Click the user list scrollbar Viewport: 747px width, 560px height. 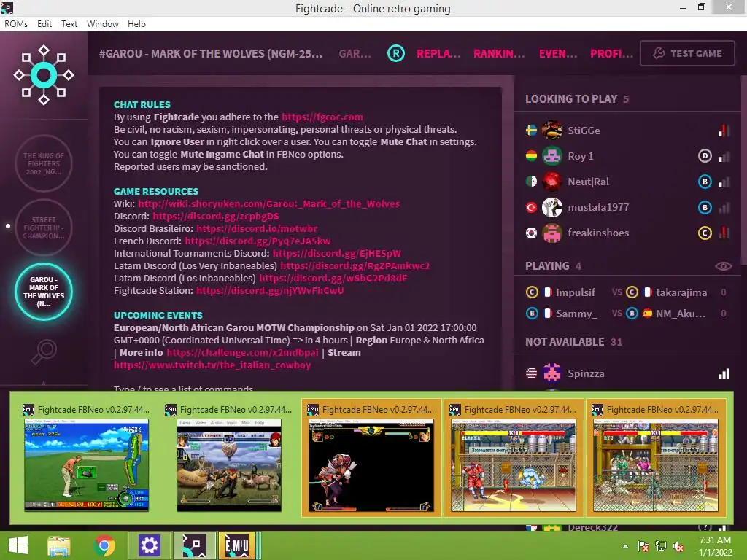point(743,169)
